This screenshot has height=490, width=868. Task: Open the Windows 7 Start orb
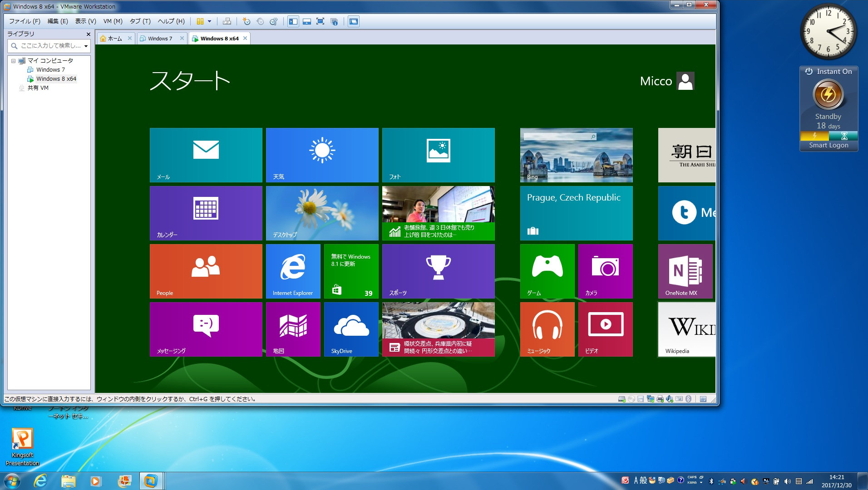pos(12,481)
